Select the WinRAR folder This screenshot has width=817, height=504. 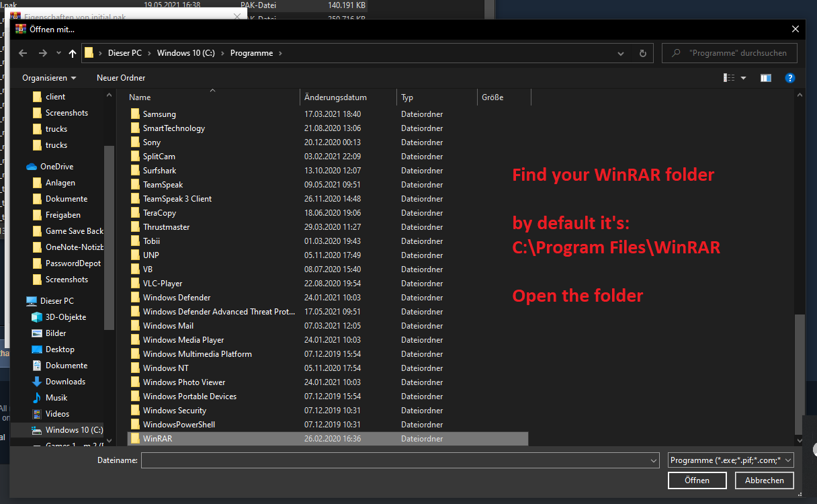(152, 439)
